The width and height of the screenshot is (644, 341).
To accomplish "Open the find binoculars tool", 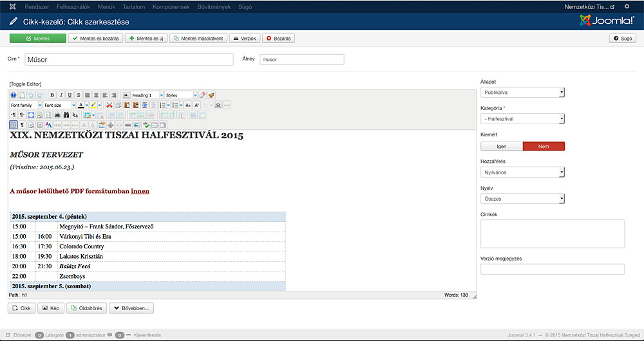I will (66, 115).
